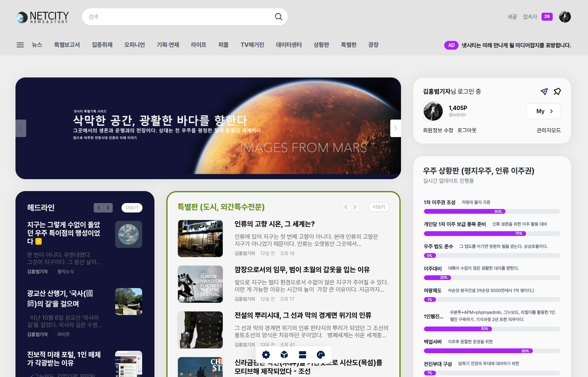This screenshot has height=377, width=588.
Task: Open the color palette icon
Action: coord(321,355)
